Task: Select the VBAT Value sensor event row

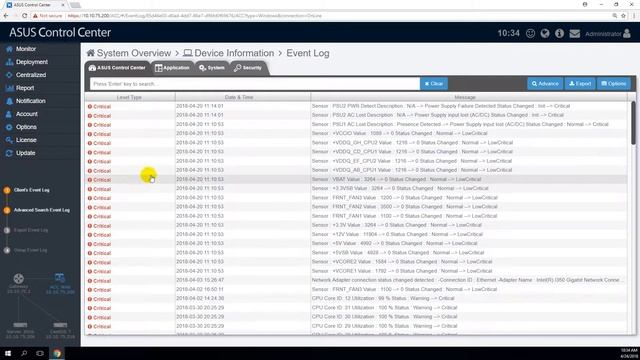Action: (356, 179)
